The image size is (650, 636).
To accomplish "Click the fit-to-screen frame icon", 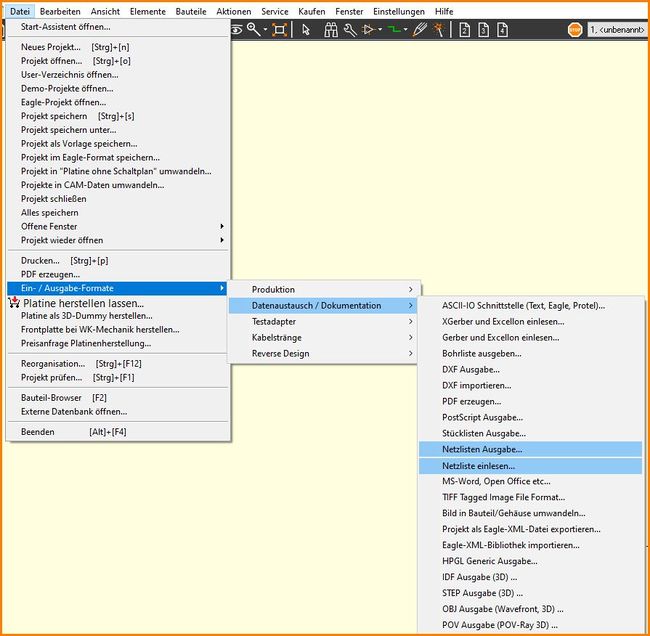I will click(279, 30).
